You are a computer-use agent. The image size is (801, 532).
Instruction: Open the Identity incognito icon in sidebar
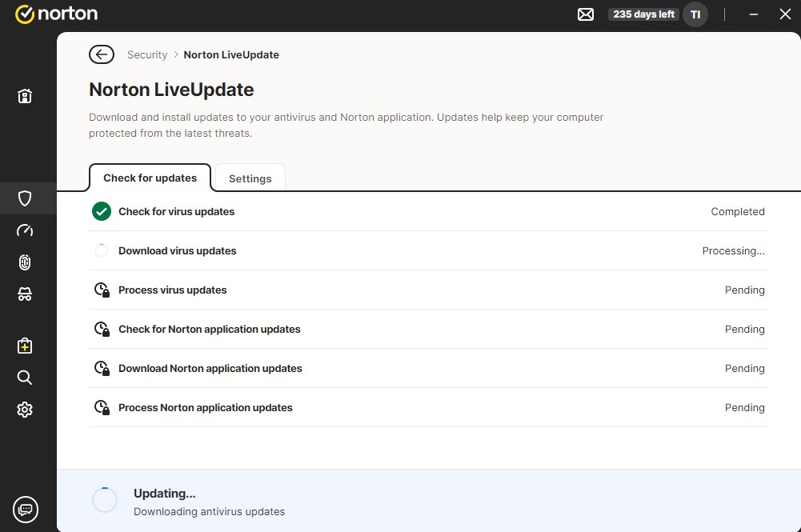pos(25,294)
